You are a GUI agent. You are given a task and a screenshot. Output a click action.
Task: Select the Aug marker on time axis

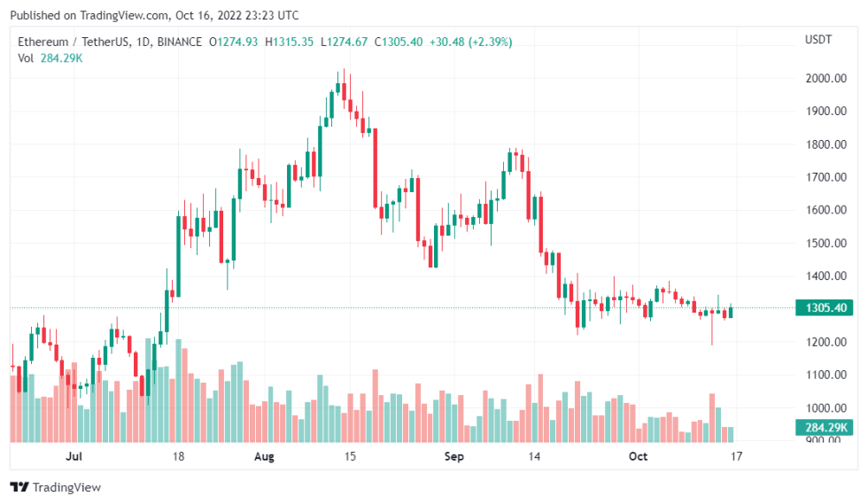[x=264, y=457]
